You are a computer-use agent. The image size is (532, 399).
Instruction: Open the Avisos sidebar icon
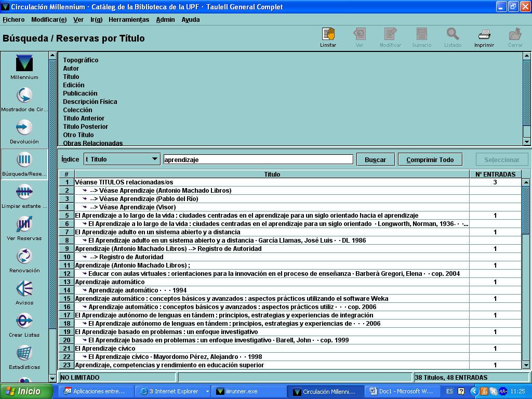[24, 288]
